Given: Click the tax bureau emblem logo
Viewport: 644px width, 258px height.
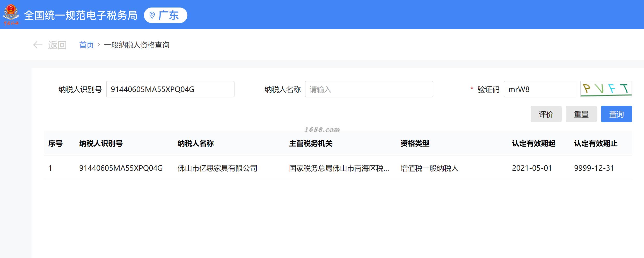Looking at the screenshot, I should coord(11,15).
